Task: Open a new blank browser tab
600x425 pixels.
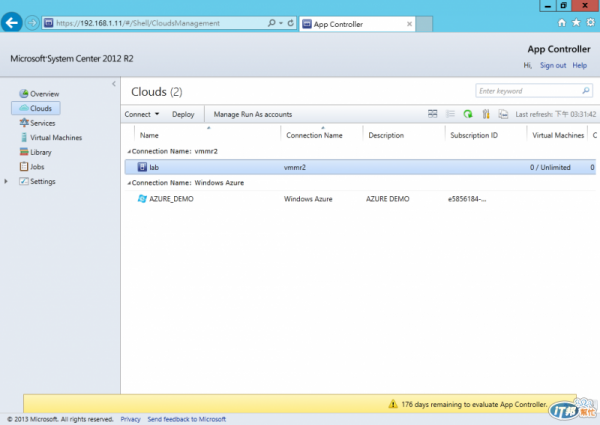Action: point(424,24)
